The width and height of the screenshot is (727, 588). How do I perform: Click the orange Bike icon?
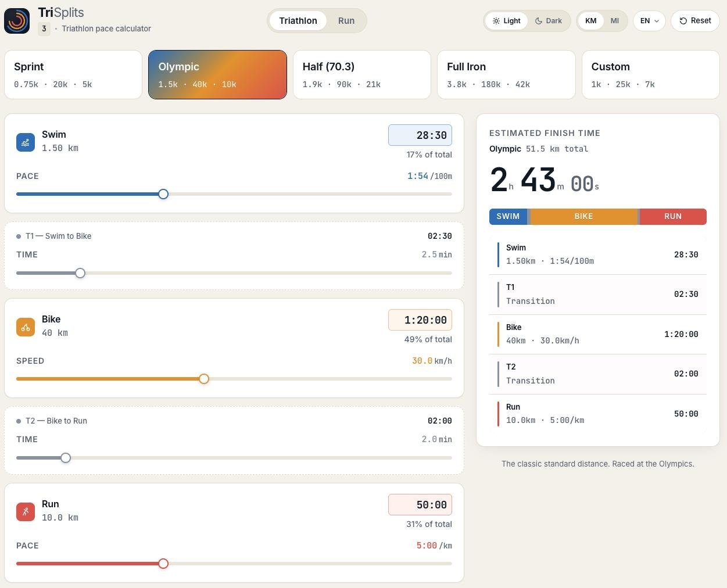(26, 327)
